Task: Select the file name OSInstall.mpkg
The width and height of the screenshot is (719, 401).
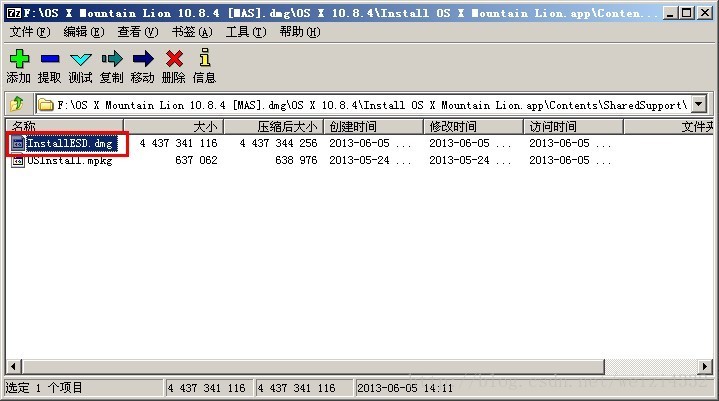Action: (70, 160)
